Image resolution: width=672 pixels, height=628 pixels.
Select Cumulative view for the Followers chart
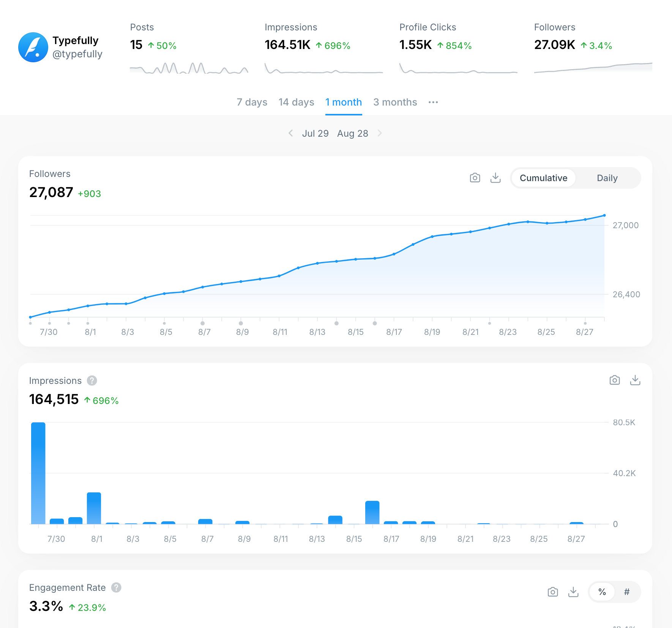pos(543,178)
